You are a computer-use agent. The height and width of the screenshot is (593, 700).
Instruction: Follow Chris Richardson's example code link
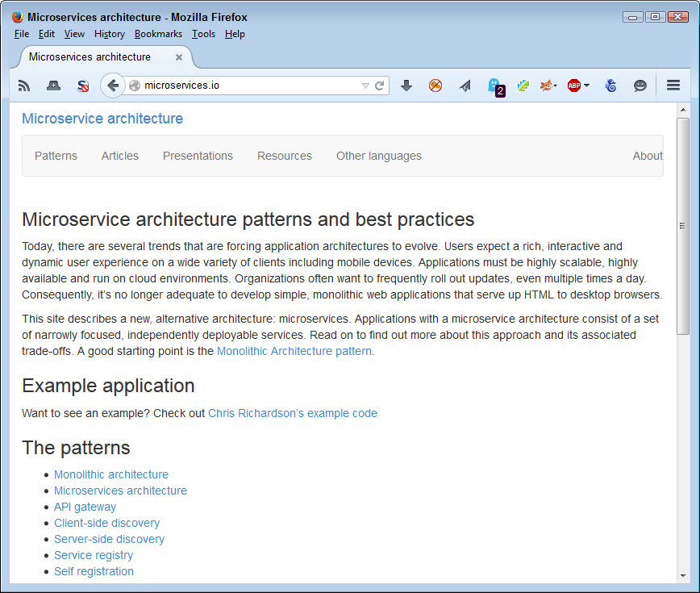(x=292, y=413)
